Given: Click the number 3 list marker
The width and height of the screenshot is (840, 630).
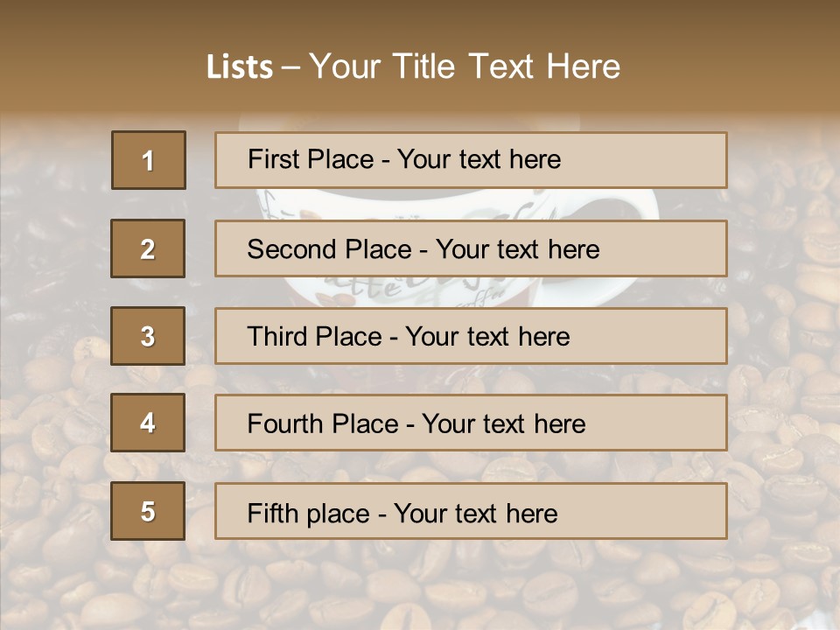Looking at the screenshot, I should coord(148,336).
